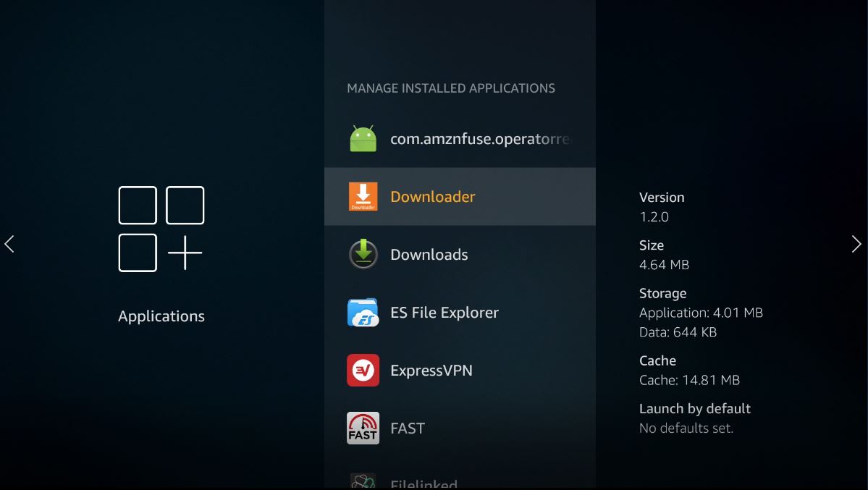Select the com.amznfuse.operatorre entry
The height and width of the screenshot is (490, 868).
pos(460,139)
